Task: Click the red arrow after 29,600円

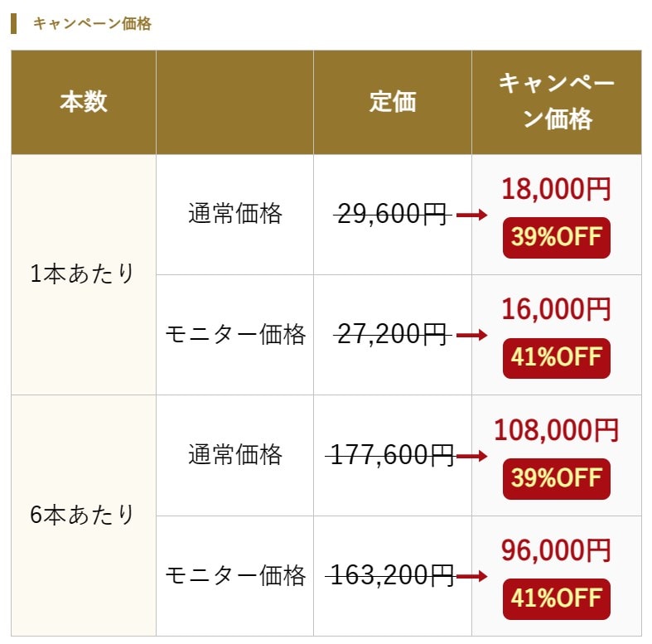Action: point(471,215)
